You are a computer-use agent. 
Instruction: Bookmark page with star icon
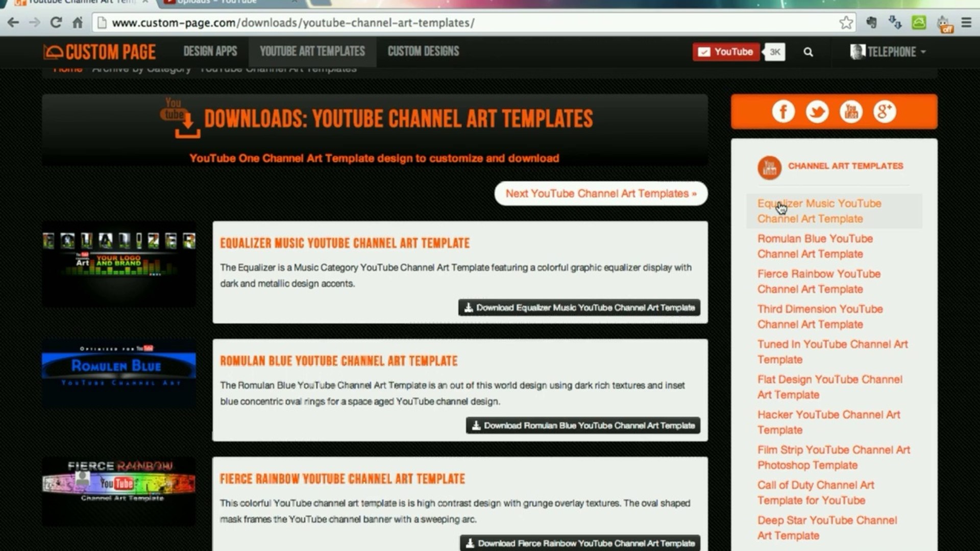coord(846,22)
